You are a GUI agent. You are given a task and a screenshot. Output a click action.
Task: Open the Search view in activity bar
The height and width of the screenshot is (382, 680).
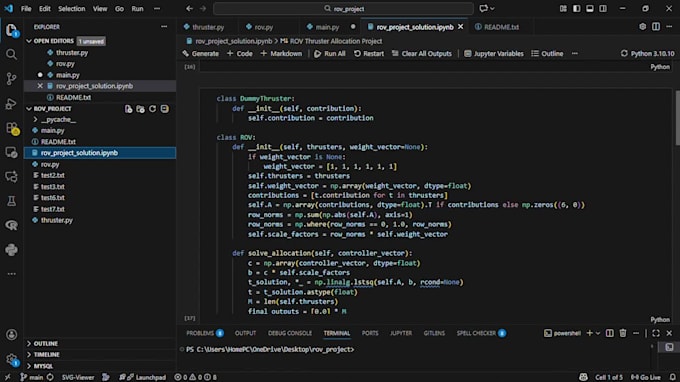11,55
